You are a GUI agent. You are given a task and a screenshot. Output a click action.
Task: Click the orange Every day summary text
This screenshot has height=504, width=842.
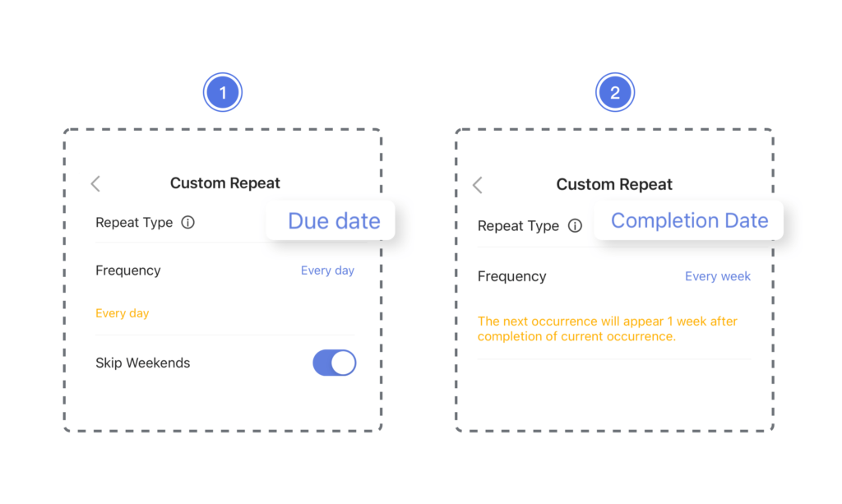[122, 313]
